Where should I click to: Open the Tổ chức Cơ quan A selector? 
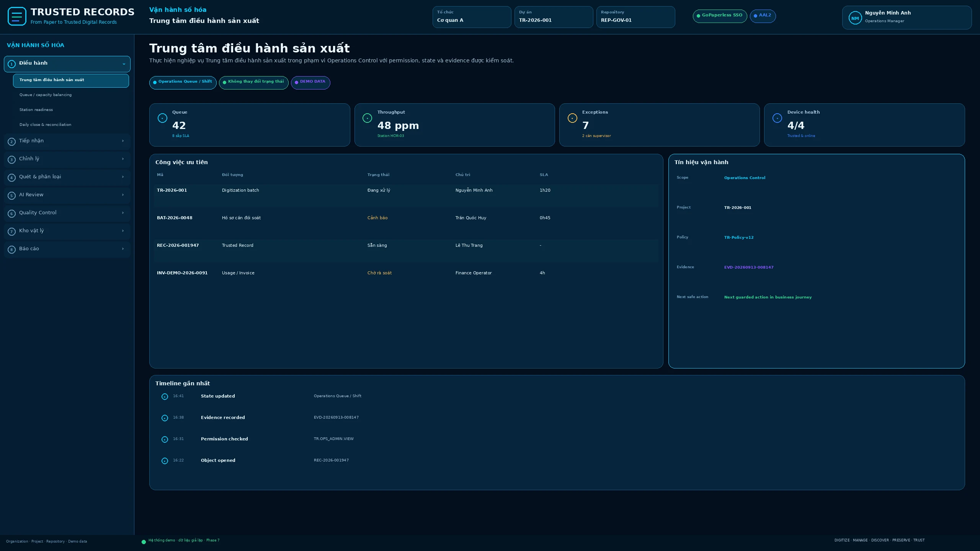tap(472, 17)
